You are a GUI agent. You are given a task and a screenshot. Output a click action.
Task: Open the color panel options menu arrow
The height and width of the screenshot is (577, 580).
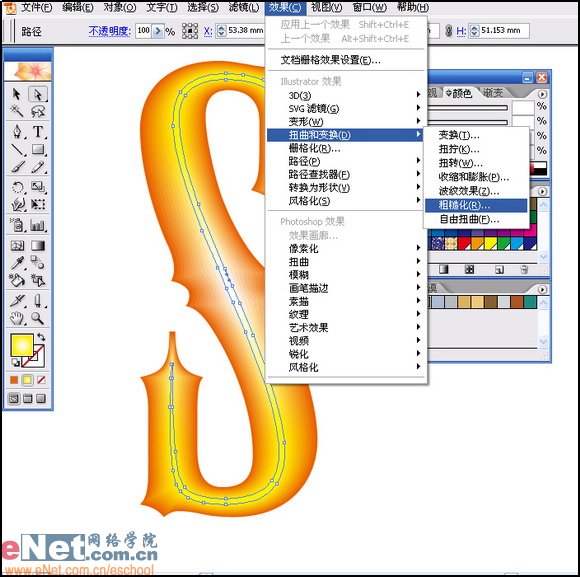coord(542,94)
